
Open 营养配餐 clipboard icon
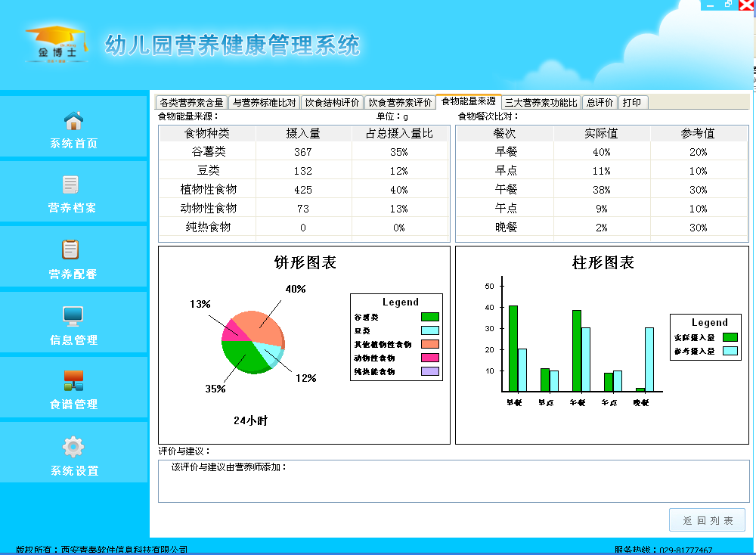click(x=71, y=250)
